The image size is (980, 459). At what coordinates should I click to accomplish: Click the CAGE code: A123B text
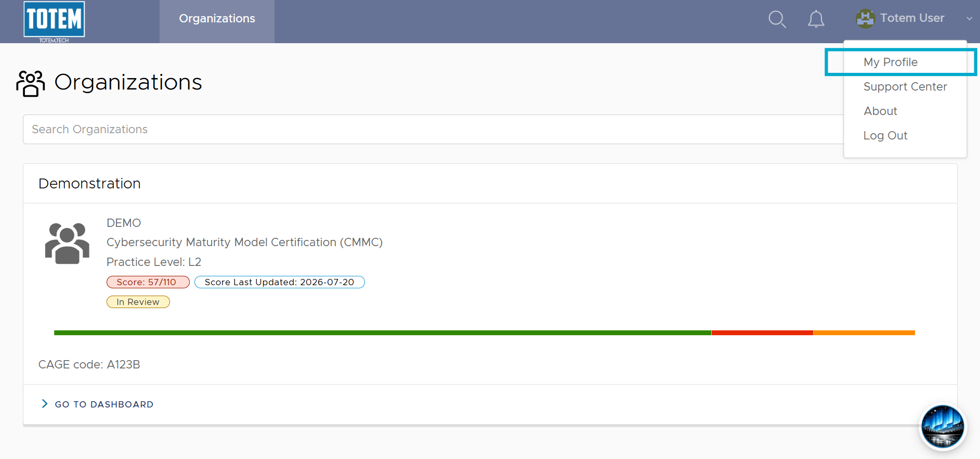point(89,364)
